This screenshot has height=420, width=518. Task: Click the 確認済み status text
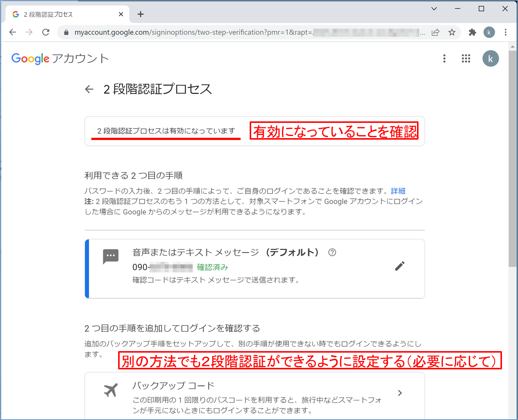pyautogui.click(x=212, y=267)
